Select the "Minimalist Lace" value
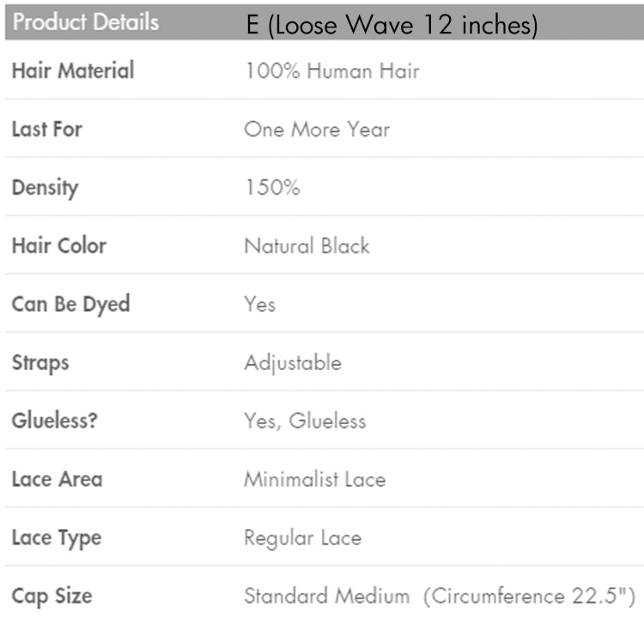This screenshot has height=644, width=644. click(314, 479)
